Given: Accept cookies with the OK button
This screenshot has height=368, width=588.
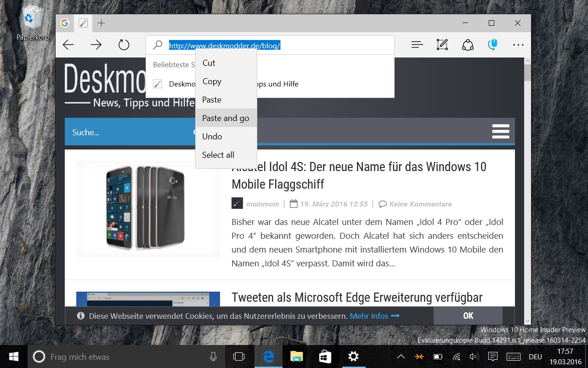Looking at the screenshot, I should click(x=468, y=316).
